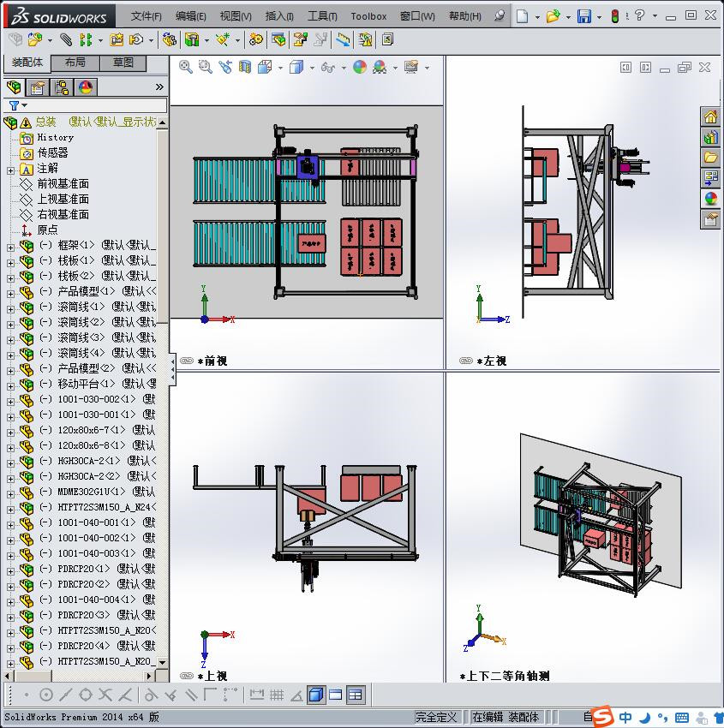
Task: Open View Palette task pane
Action: pos(710,177)
